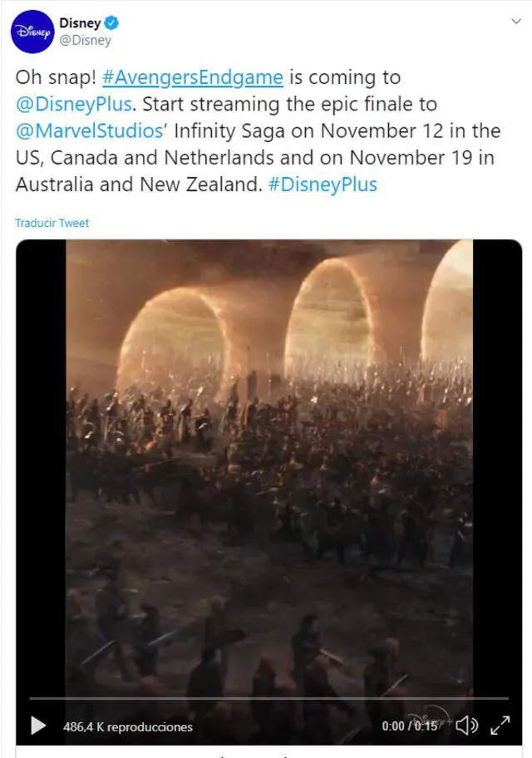Click the @Disney username handle
The height and width of the screenshot is (758, 532).
(x=85, y=39)
